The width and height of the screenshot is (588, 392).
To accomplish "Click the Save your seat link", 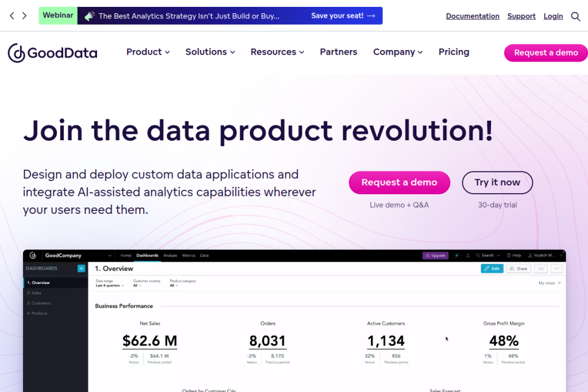I will pos(343,16).
